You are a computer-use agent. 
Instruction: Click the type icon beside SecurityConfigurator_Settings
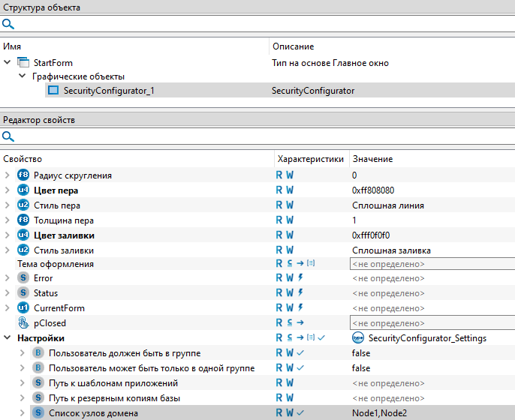click(358, 338)
